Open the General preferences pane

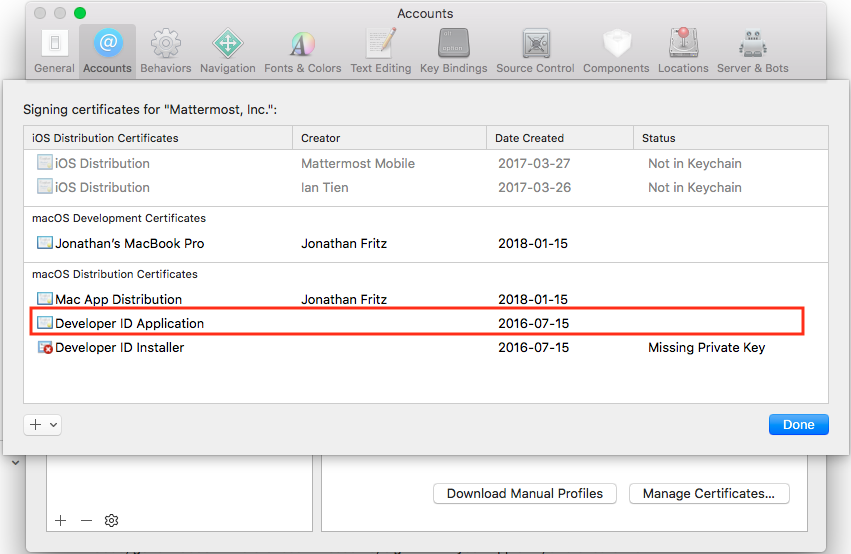[54, 51]
